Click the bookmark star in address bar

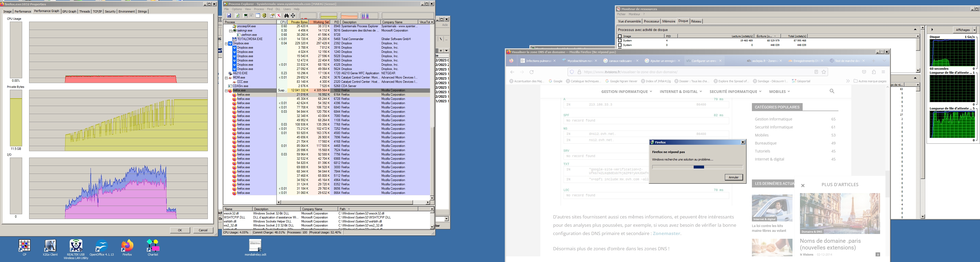pyautogui.click(x=824, y=72)
